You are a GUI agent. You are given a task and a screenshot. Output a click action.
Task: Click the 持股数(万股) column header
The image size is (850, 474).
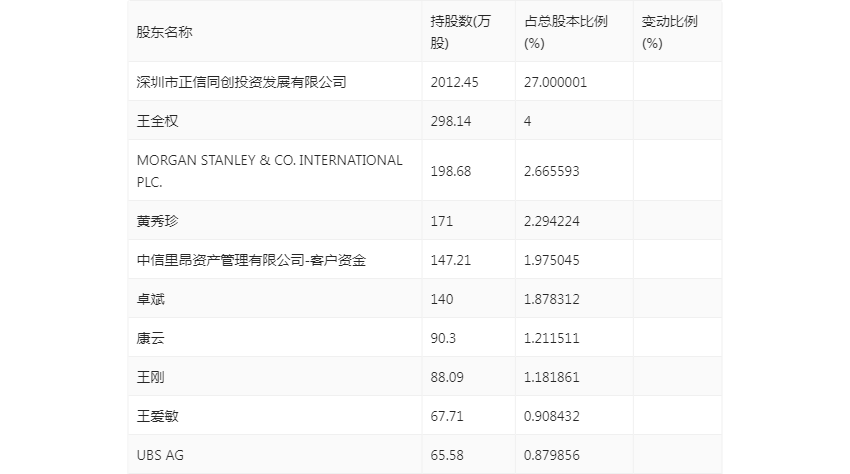(454, 32)
